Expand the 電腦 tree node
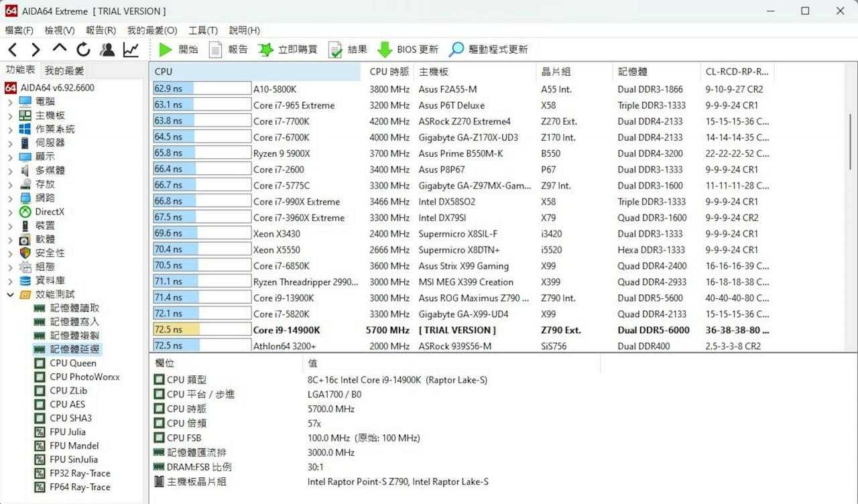This screenshot has width=858, height=504. click(x=10, y=101)
